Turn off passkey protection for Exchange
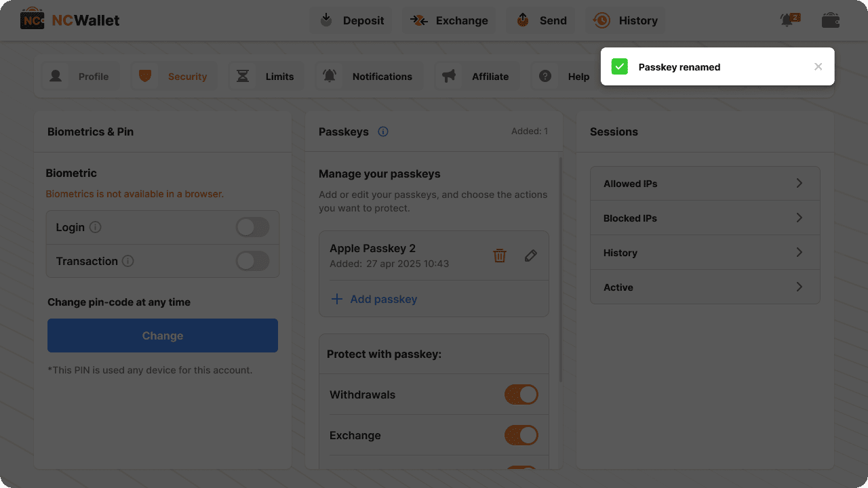 click(521, 435)
